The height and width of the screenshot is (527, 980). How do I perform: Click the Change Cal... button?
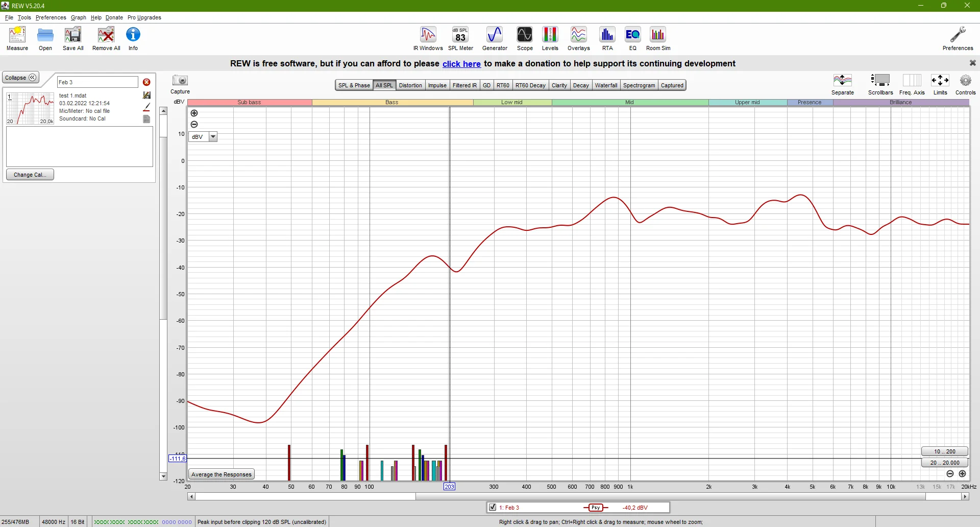pyautogui.click(x=30, y=175)
